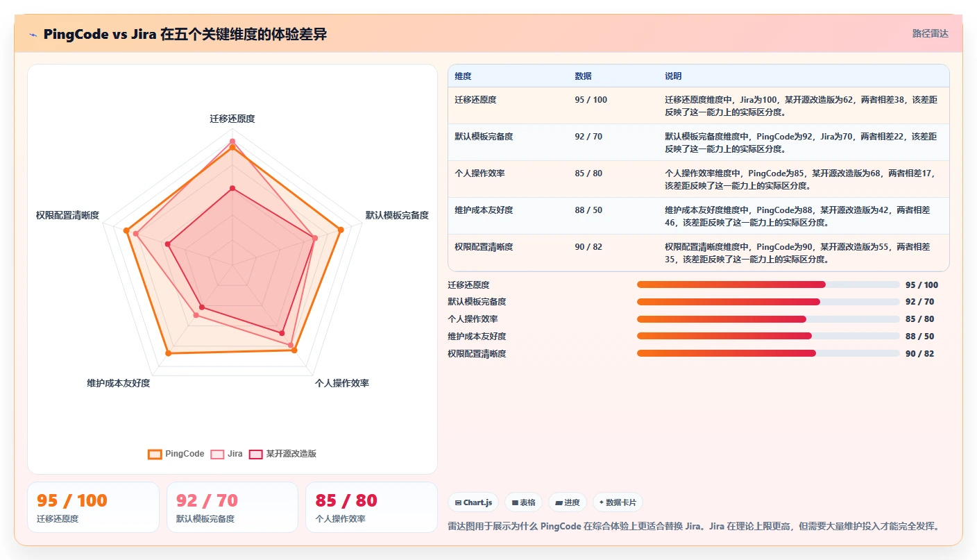Screen dimensions: 977x560
Task: Click the 88 / 50 value beside the progress bar
Action: pos(920,337)
